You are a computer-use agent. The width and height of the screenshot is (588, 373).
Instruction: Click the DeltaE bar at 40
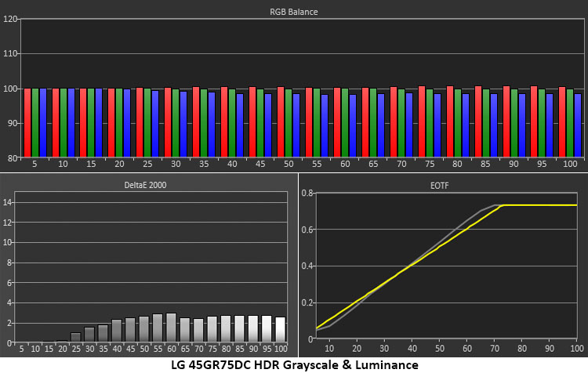(x=117, y=330)
